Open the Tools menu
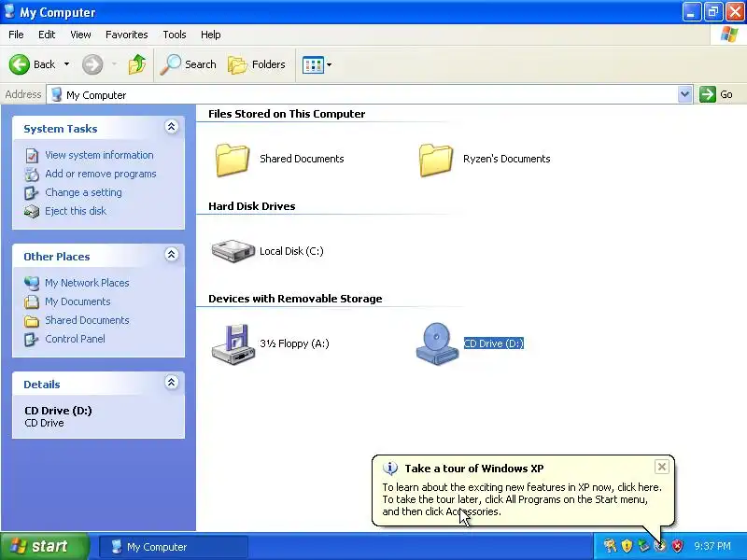The height and width of the screenshot is (560, 747). (175, 35)
